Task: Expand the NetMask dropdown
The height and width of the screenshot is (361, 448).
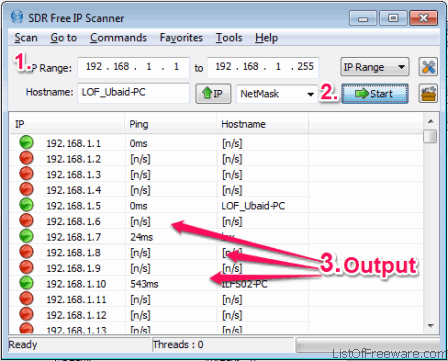Action: click(276, 94)
